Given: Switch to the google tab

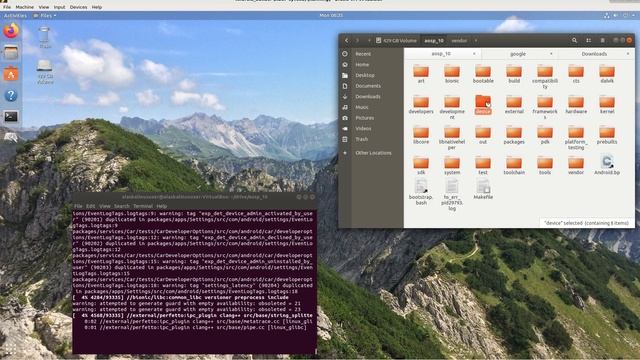Looking at the screenshot, I should pos(518,54).
